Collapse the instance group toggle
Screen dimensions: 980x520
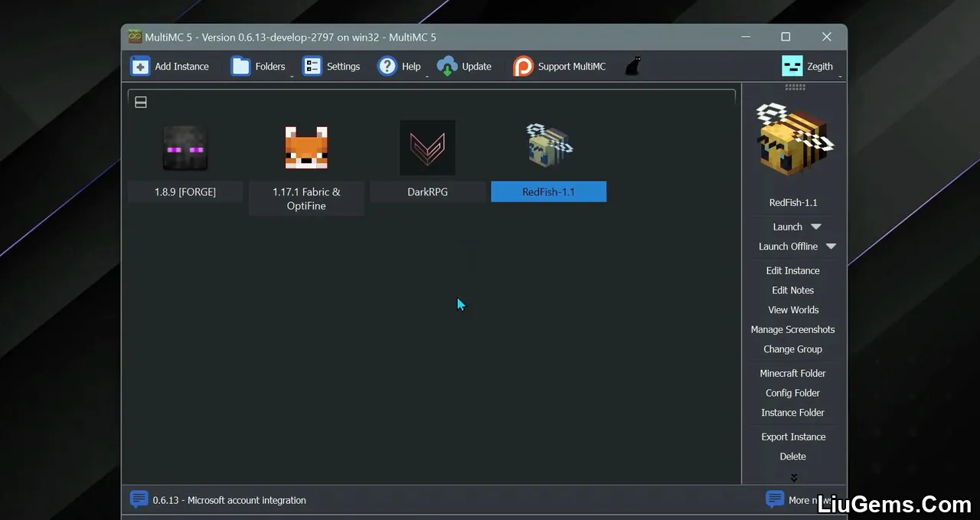pos(141,102)
